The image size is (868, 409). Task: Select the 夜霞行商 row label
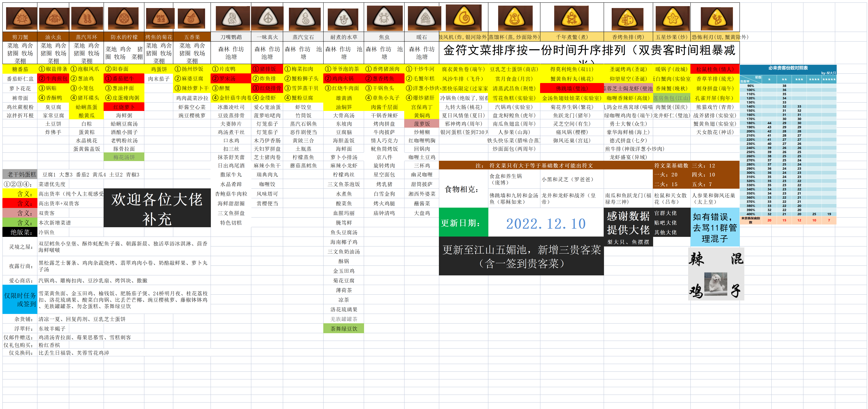click(20, 266)
